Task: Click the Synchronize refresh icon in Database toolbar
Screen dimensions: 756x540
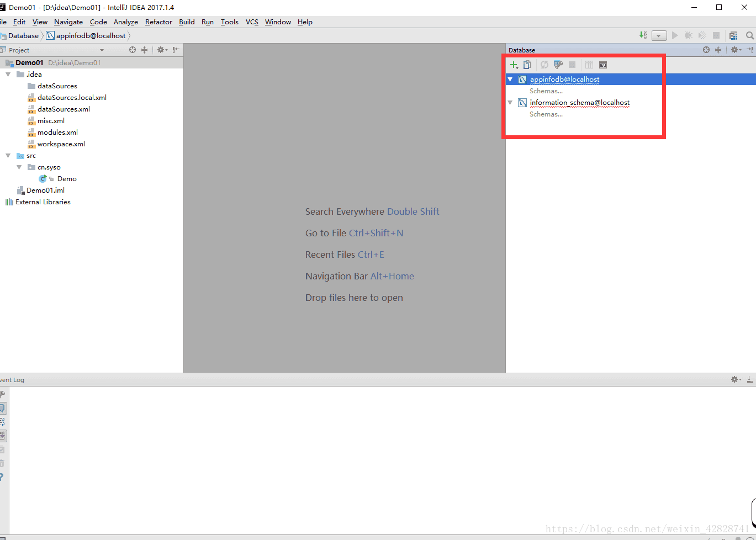Action: pos(544,65)
